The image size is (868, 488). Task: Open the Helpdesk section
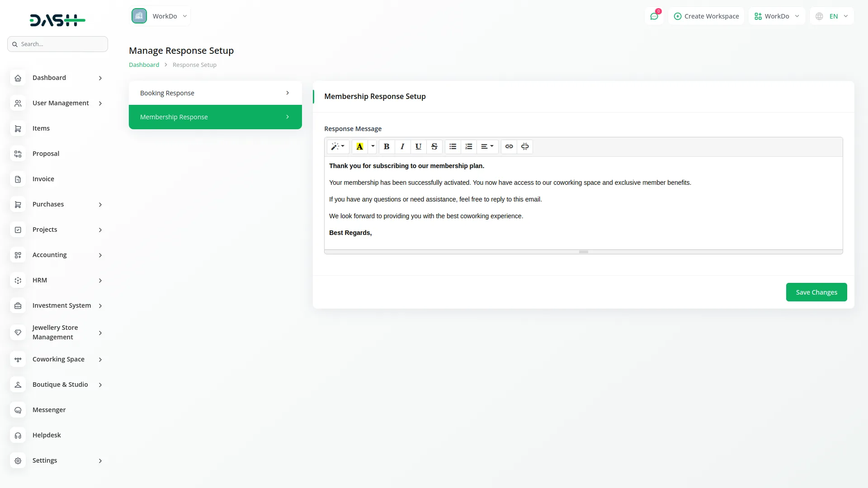47,435
